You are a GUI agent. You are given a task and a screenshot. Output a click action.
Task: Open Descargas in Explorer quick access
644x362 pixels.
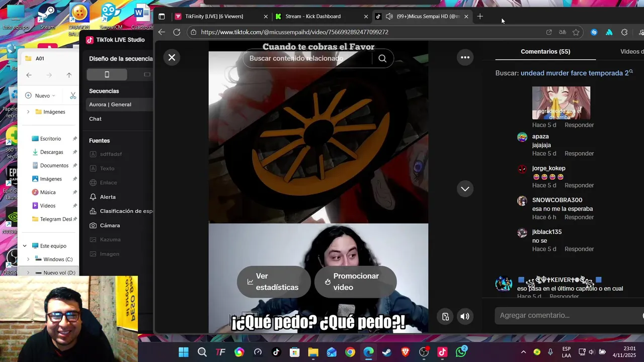(x=51, y=152)
